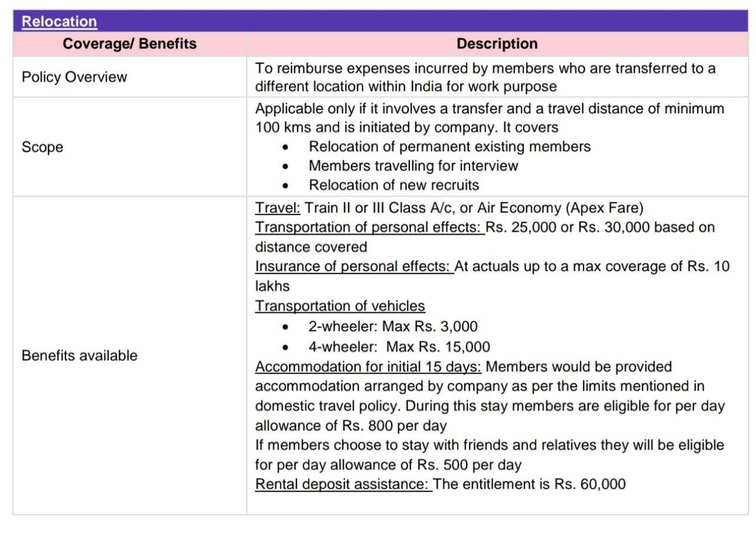Click Relocation of new recruits bullet
Screen dimensions: 756x539
click(394, 185)
